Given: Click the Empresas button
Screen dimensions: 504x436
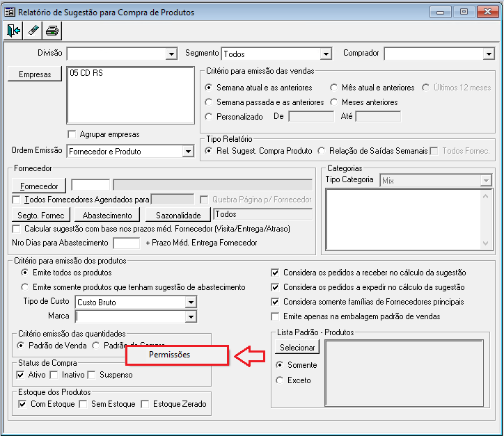Looking at the screenshot, I should pos(35,74).
